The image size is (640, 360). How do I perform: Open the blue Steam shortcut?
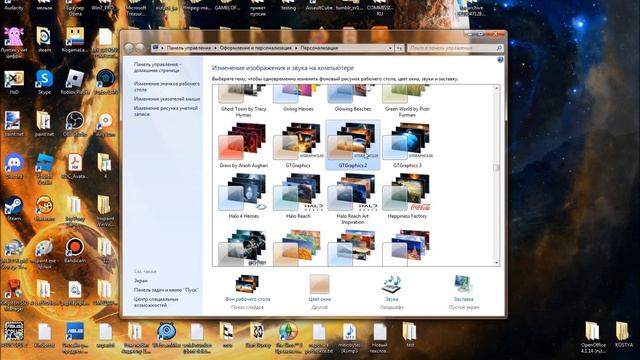[x=14, y=208]
